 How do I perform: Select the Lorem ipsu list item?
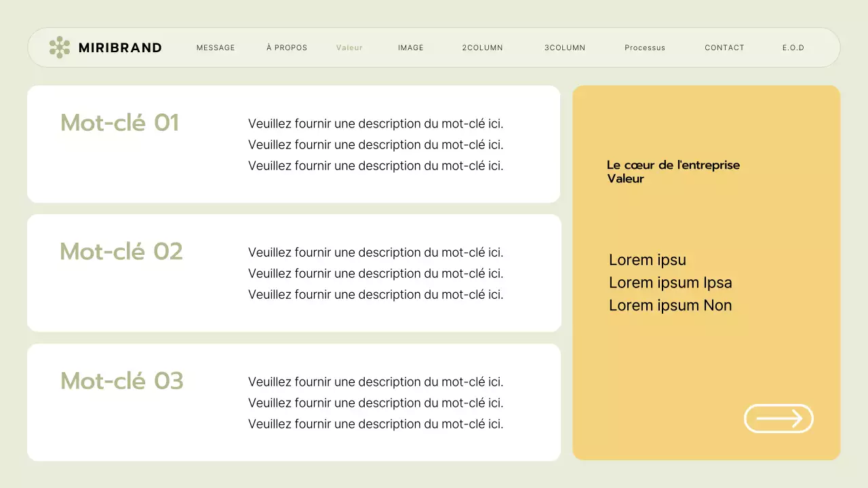pyautogui.click(x=647, y=260)
